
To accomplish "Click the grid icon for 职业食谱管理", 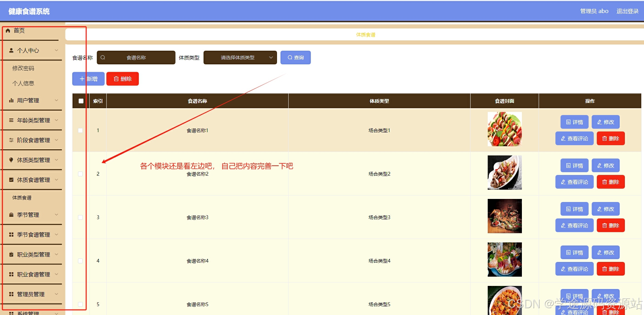I will coord(11,274).
